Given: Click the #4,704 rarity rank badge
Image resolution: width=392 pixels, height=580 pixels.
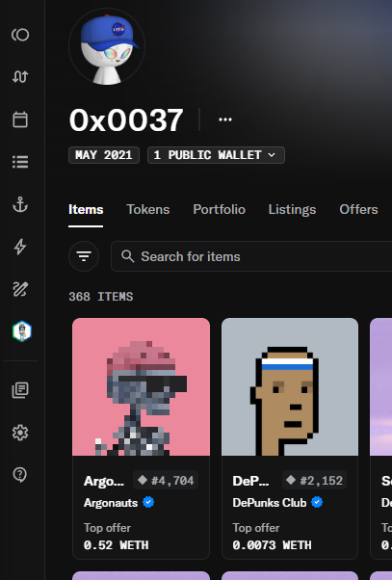Looking at the screenshot, I should pos(166,481).
